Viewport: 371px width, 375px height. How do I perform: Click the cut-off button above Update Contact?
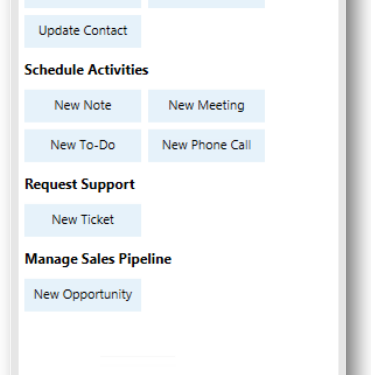tap(83, 4)
